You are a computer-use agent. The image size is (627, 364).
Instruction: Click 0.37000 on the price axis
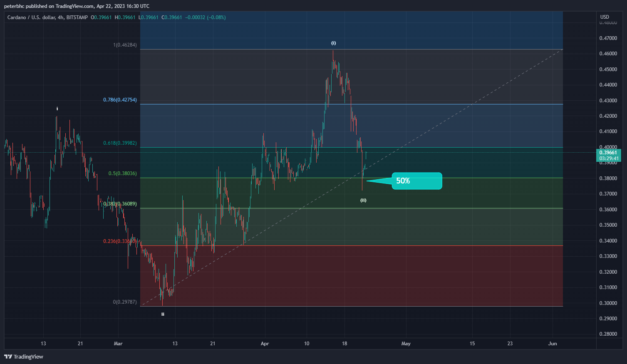(608, 194)
